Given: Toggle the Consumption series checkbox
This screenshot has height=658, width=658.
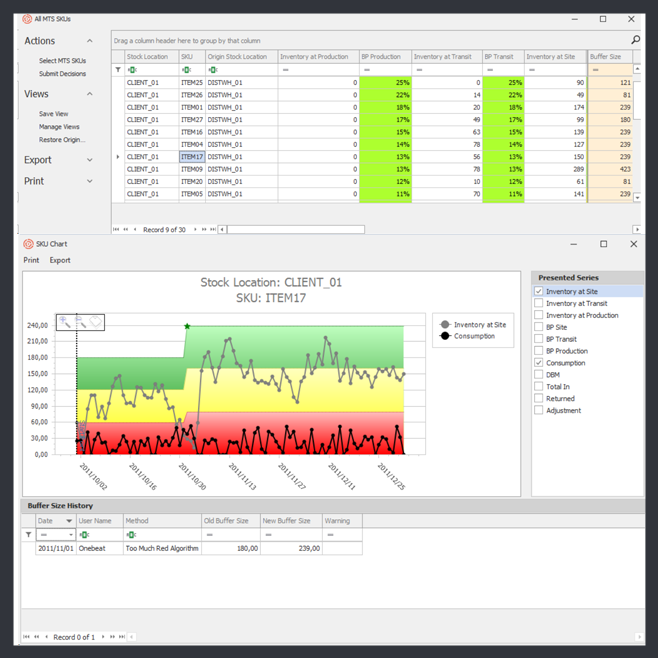Looking at the screenshot, I should click(539, 363).
